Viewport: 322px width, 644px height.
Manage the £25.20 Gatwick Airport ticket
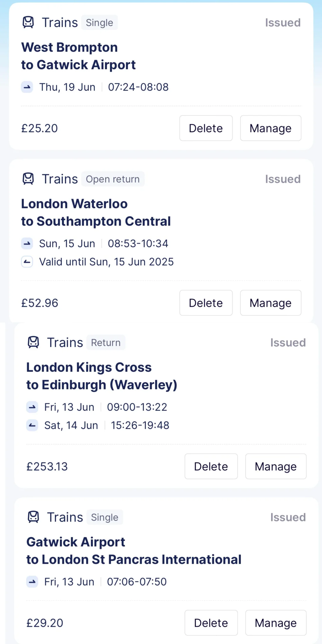pos(270,128)
